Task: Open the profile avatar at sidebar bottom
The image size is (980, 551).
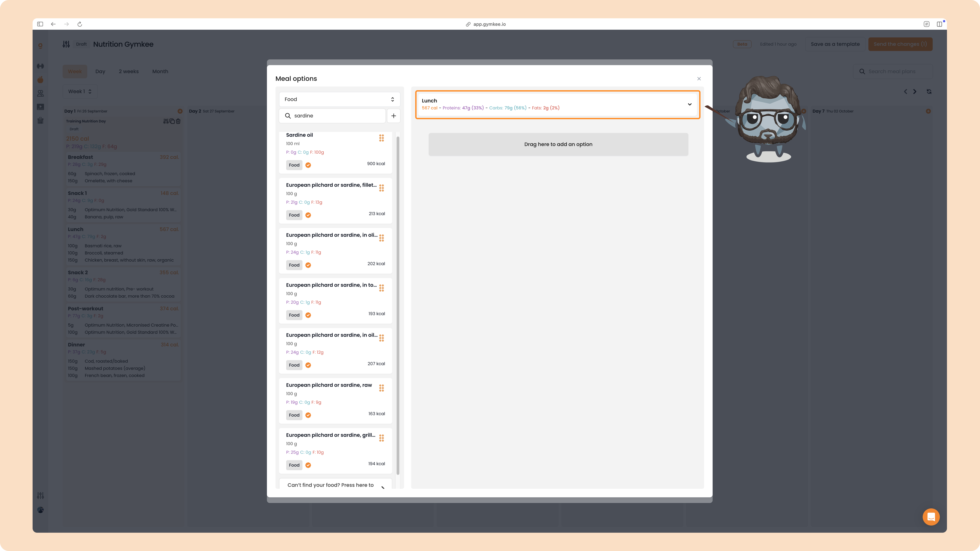Action: pyautogui.click(x=40, y=510)
